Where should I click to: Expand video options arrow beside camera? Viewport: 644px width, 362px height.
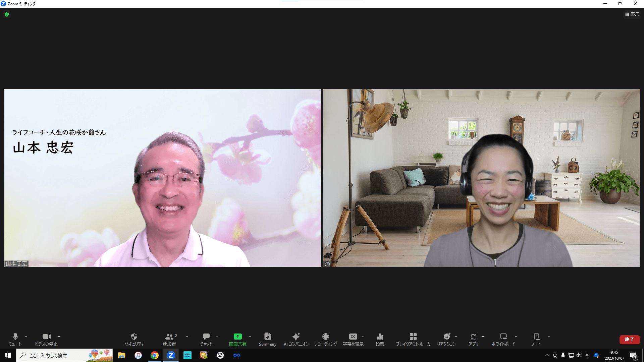pyautogui.click(x=59, y=337)
